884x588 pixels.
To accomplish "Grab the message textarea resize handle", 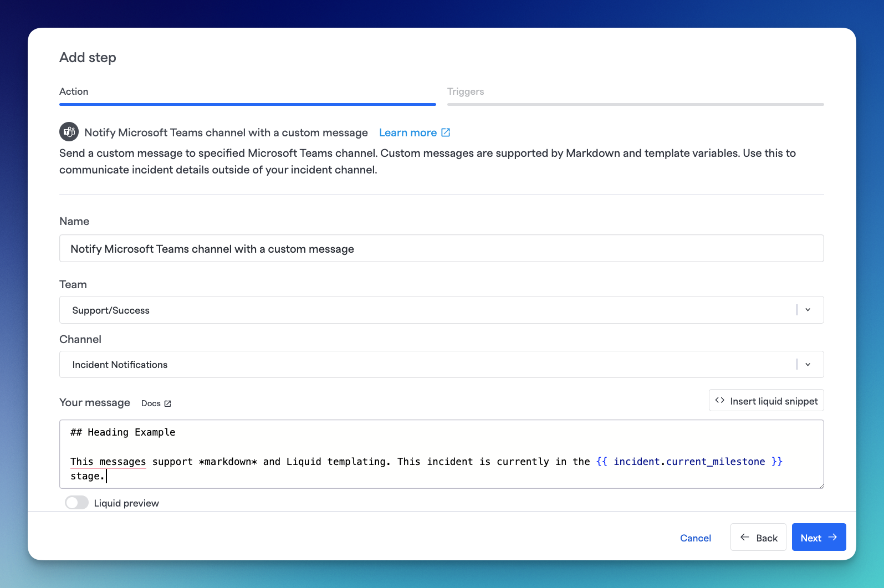I will tap(820, 485).
